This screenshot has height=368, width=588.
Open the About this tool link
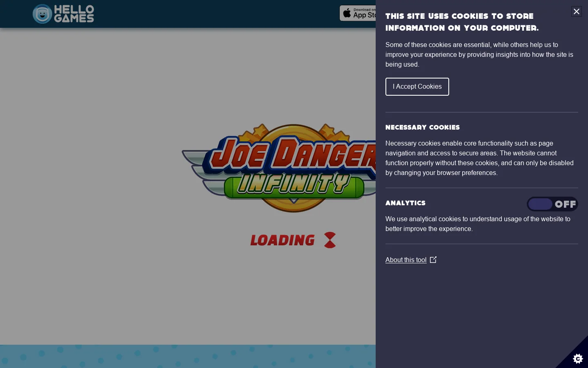point(406,260)
